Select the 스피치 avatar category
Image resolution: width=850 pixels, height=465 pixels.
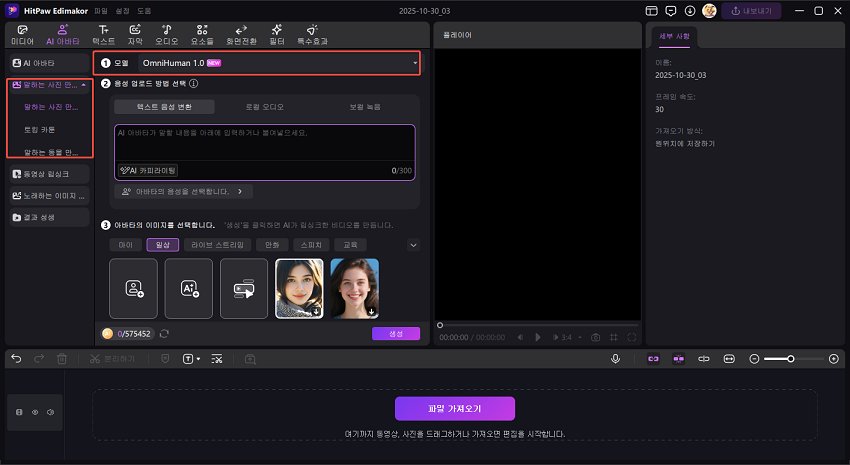click(x=311, y=245)
